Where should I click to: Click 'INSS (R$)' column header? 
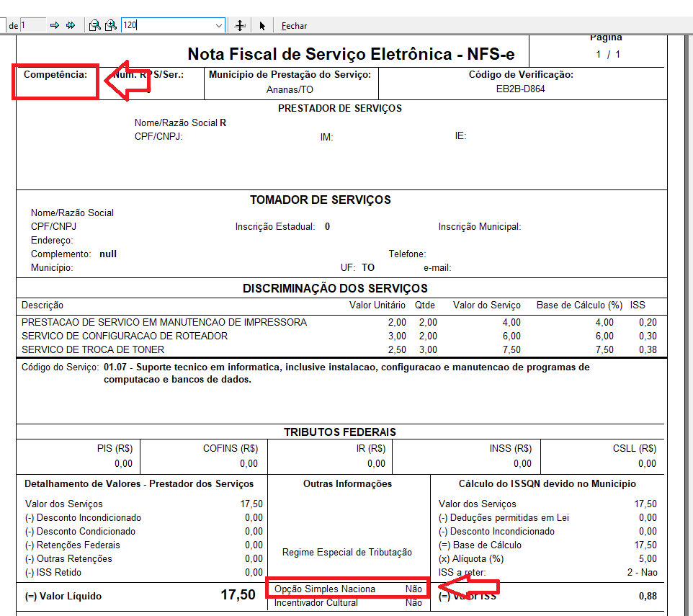coord(511,449)
